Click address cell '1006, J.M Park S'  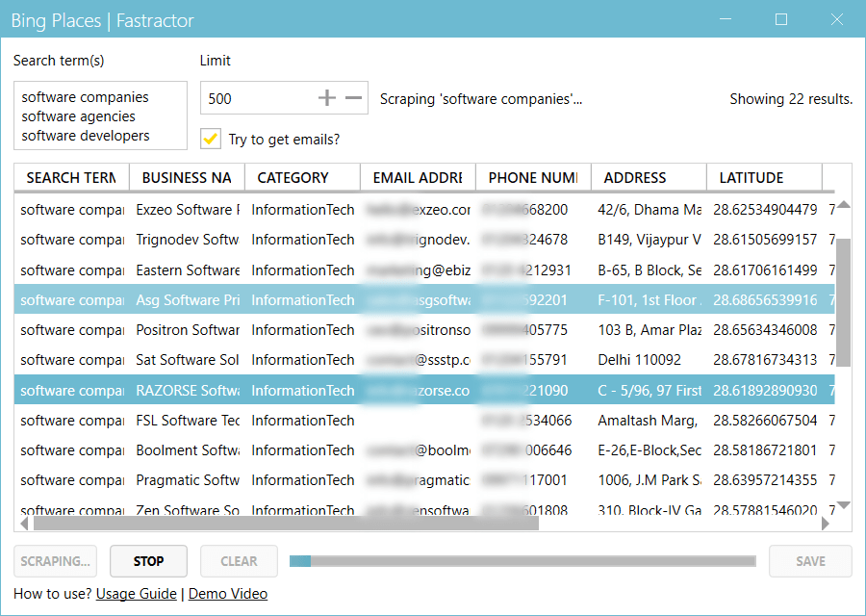649,480
